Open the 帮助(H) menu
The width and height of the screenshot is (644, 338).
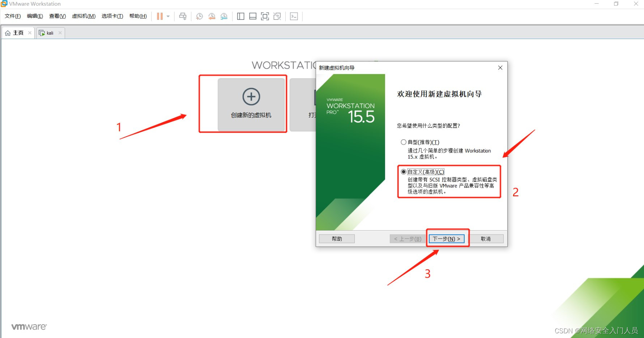point(138,16)
